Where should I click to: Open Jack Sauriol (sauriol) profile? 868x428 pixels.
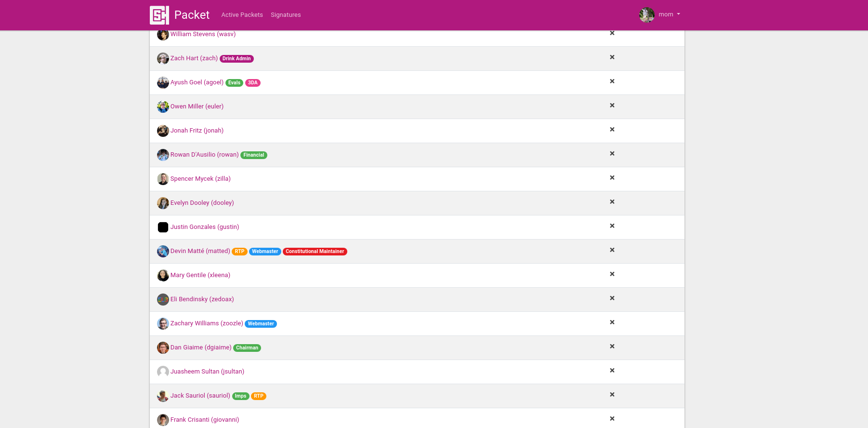[x=200, y=396]
